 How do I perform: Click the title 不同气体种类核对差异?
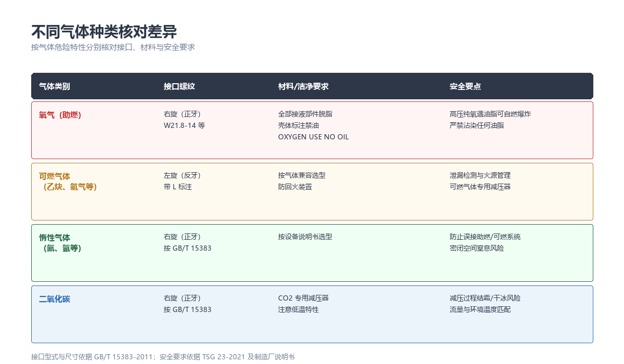point(104,32)
